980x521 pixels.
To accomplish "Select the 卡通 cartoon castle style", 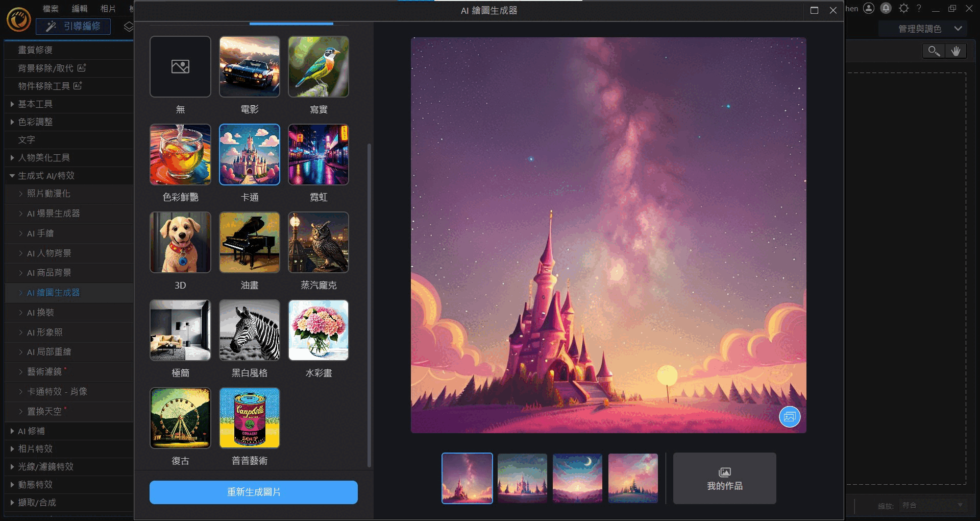I will pos(250,154).
